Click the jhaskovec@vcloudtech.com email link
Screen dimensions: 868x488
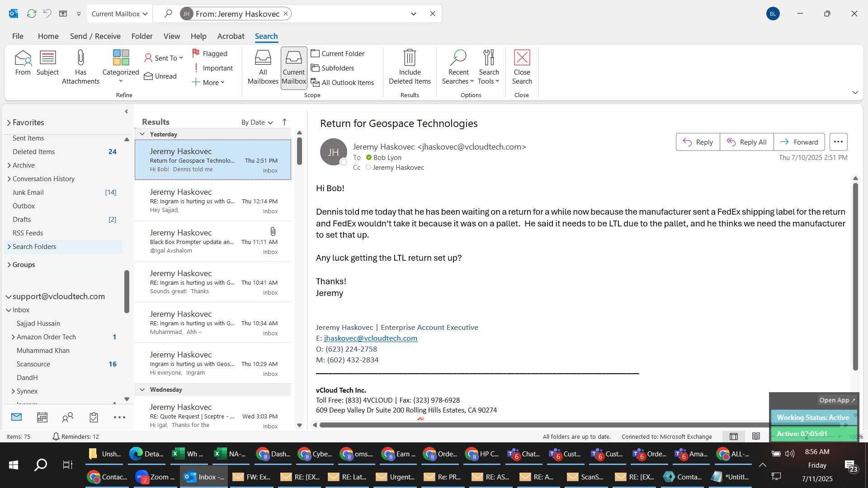(370, 338)
